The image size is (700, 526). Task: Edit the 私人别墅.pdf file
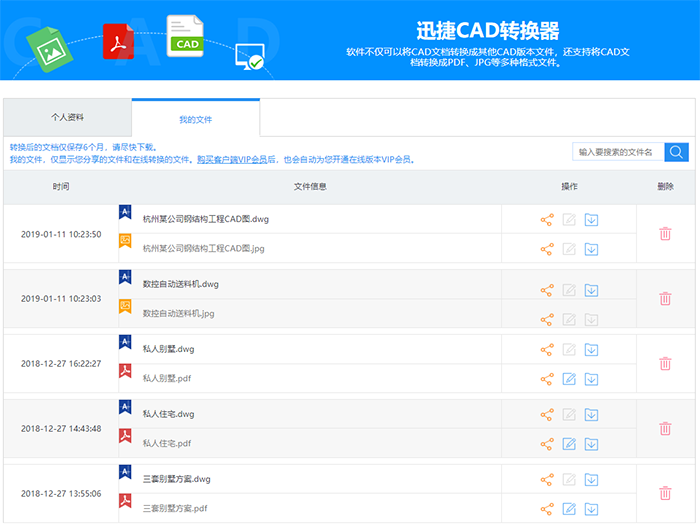click(x=569, y=379)
